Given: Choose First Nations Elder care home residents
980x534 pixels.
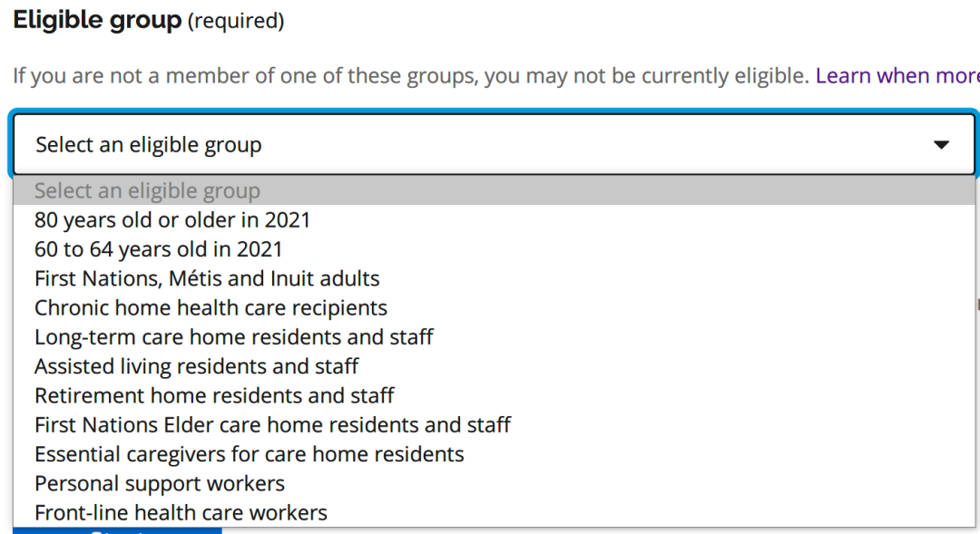Looking at the screenshot, I should 494,425.
